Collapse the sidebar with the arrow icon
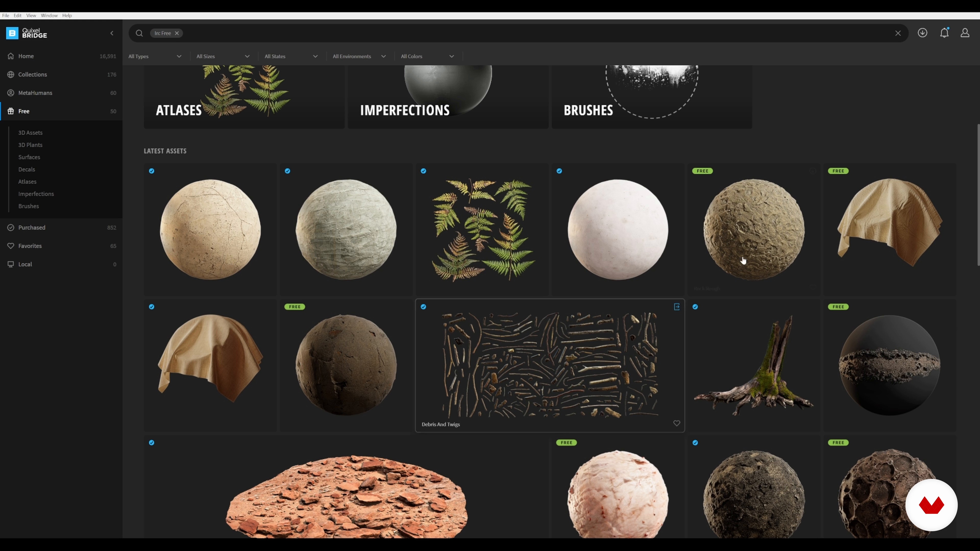Viewport: 980px width, 551px height. 112,33
